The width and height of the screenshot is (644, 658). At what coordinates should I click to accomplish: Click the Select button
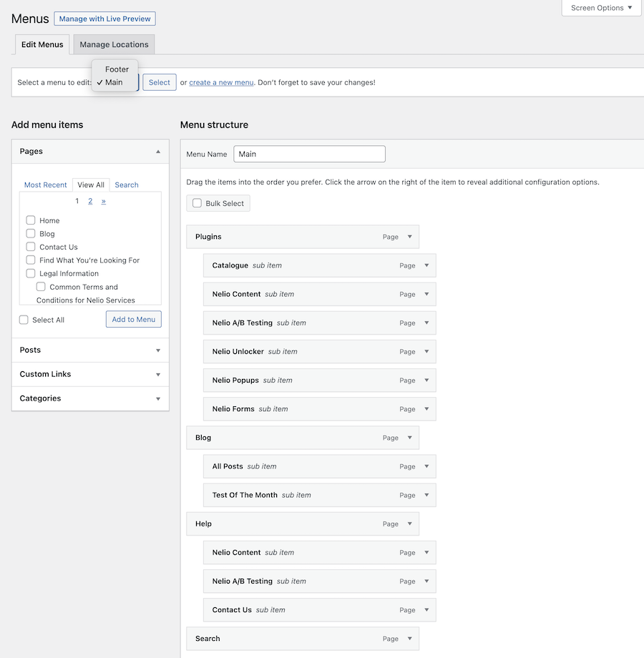click(160, 82)
